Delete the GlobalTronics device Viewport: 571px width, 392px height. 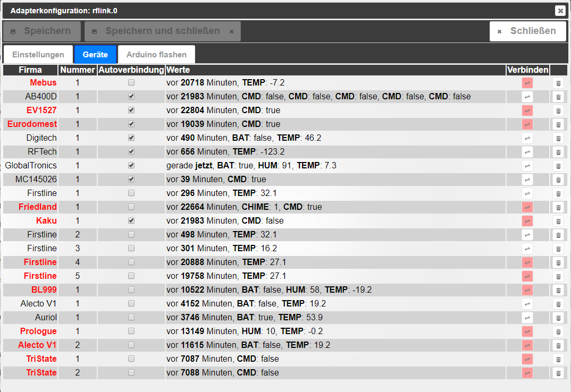pyautogui.click(x=558, y=166)
